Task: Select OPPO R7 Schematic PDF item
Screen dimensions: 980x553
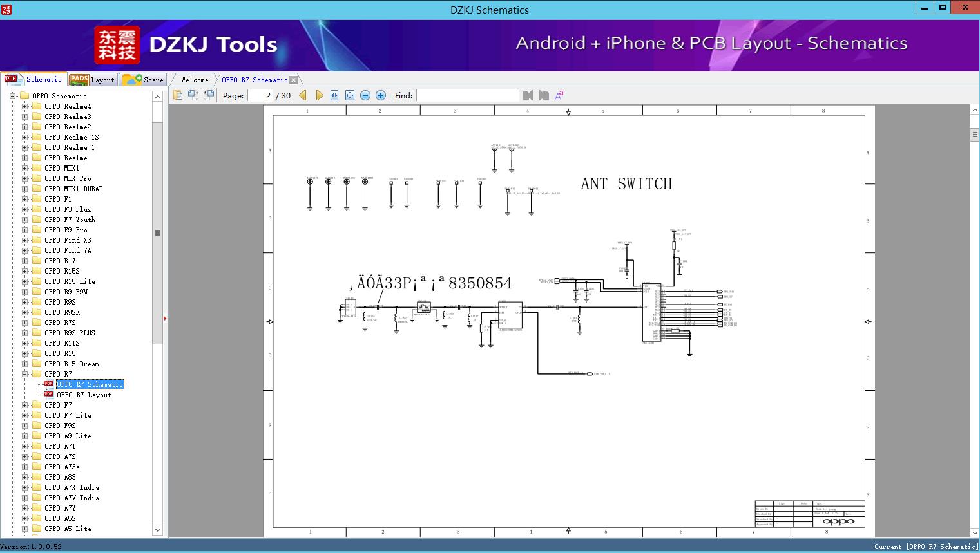Action: 90,384
